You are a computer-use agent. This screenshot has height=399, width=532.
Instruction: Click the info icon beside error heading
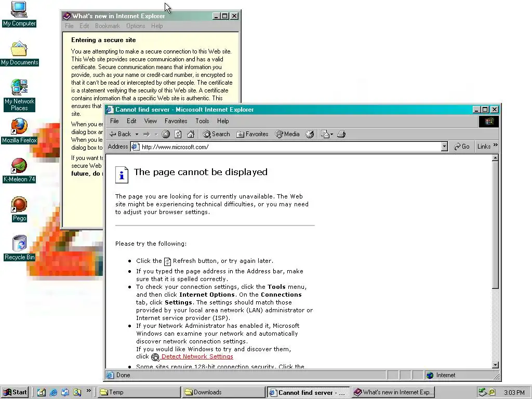point(122,175)
